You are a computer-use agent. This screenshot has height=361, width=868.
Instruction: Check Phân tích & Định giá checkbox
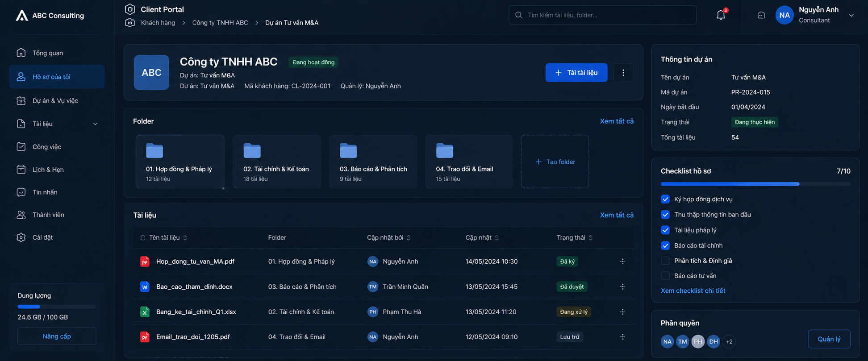click(665, 261)
